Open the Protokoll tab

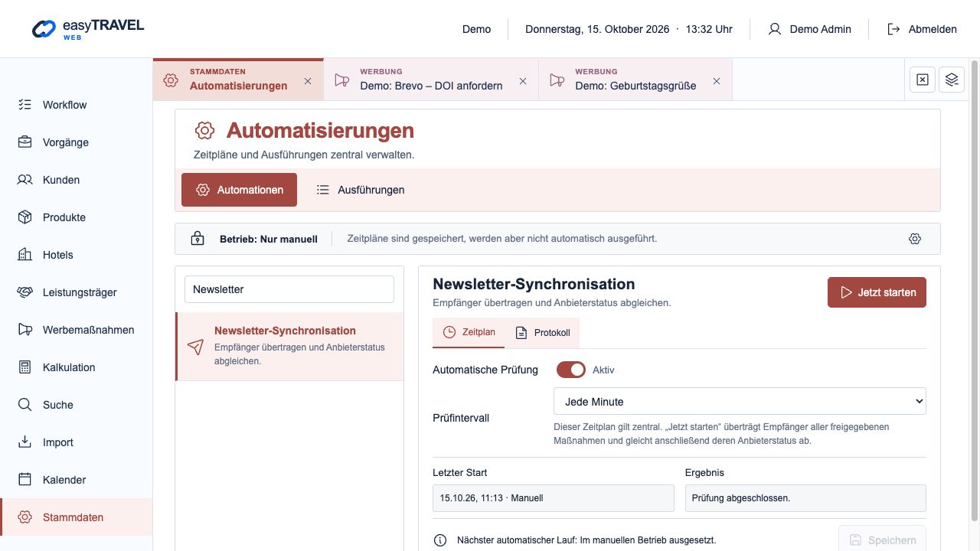click(x=543, y=333)
